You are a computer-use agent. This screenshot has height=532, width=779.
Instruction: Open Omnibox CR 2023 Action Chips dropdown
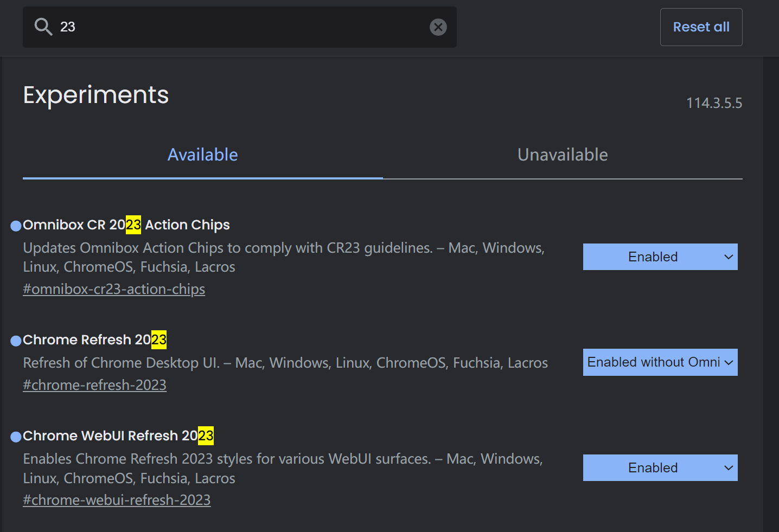pos(660,257)
